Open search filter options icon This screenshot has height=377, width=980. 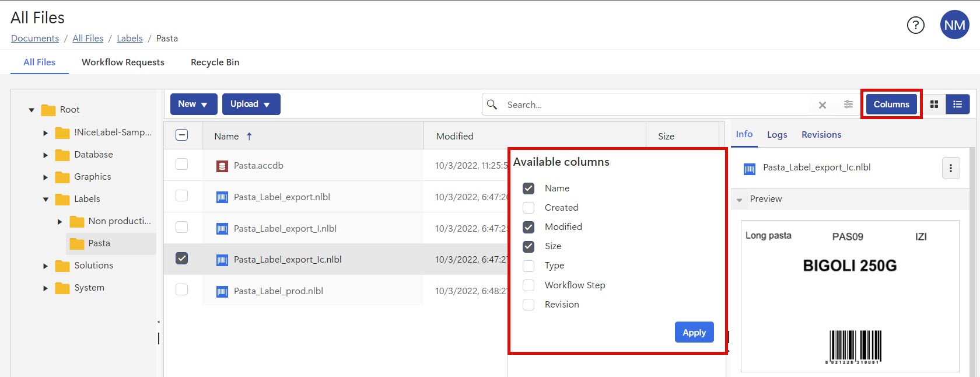(x=848, y=104)
